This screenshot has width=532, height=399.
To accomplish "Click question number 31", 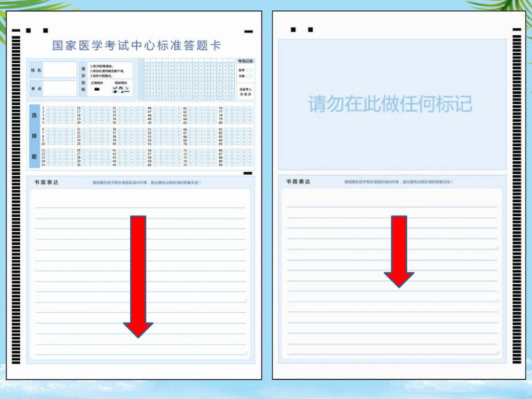I will (x=114, y=108).
